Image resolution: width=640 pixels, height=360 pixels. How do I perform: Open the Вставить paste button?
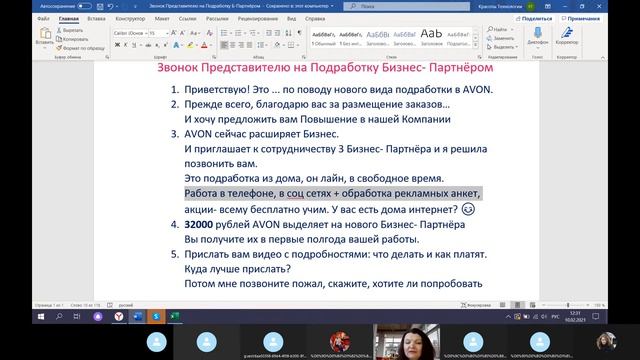[x=44, y=37]
